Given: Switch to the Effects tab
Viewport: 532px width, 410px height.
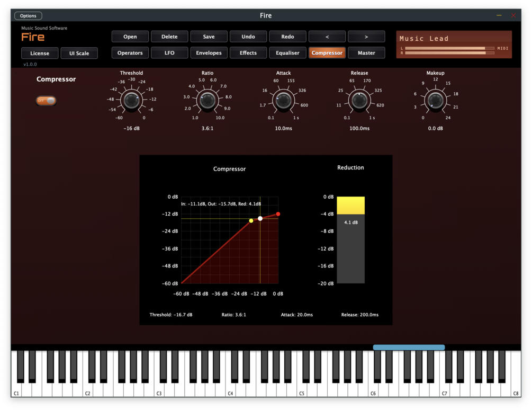Looking at the screenshot, I should pyautogui.click(x=248, y=53).
